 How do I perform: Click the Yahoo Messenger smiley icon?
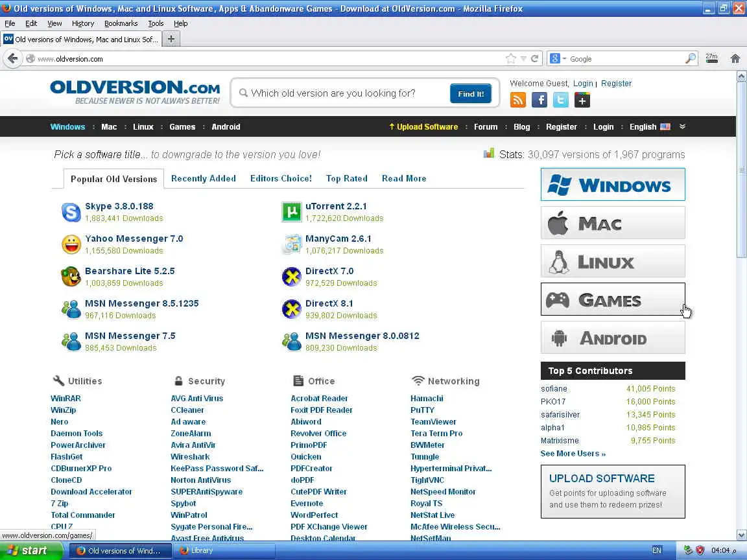[x=71, y=245]
